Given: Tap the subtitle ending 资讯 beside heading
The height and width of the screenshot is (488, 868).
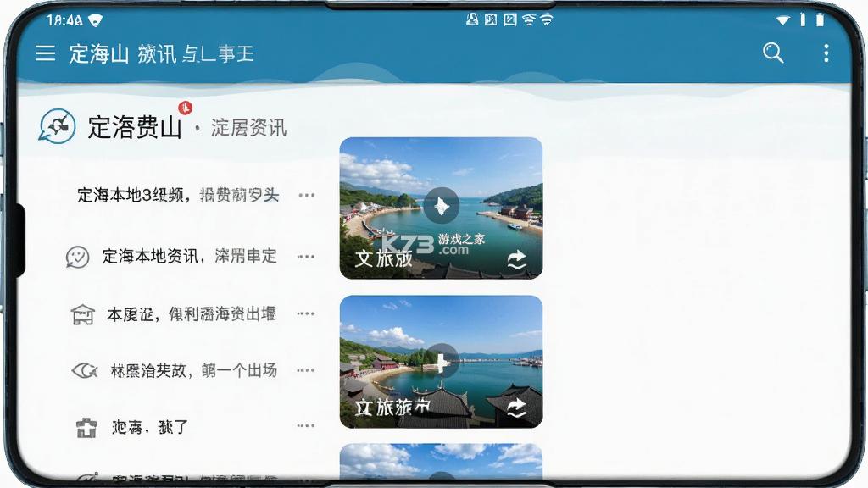Looking at the screenshot, I should coord(248,127).
